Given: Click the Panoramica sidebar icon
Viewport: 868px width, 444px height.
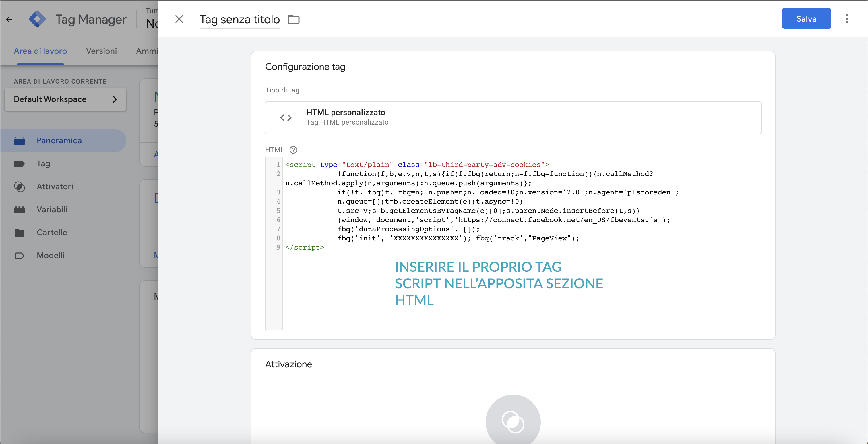Looking at the screenshot, I should [x=19, y=141].
